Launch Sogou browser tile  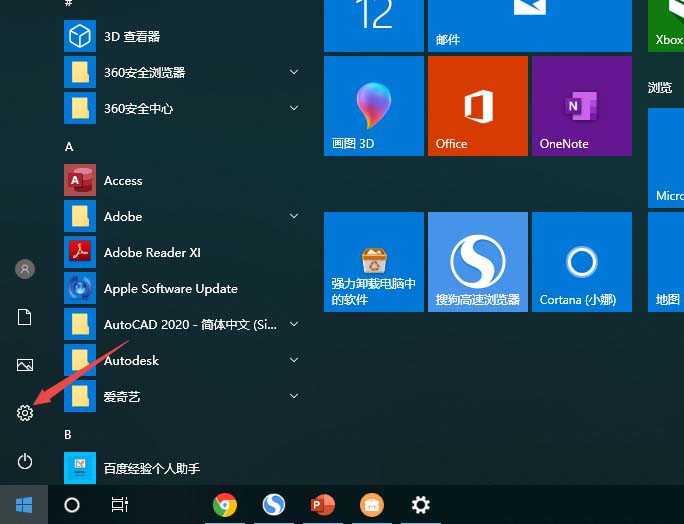pyautogui.click(x=477, y=262)
